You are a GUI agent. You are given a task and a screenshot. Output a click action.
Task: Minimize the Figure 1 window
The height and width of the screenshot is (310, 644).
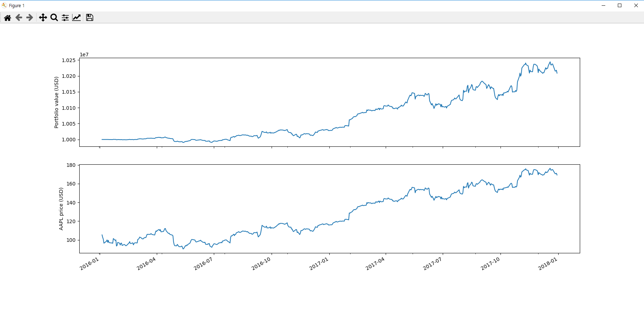click(x=603, y=5)
